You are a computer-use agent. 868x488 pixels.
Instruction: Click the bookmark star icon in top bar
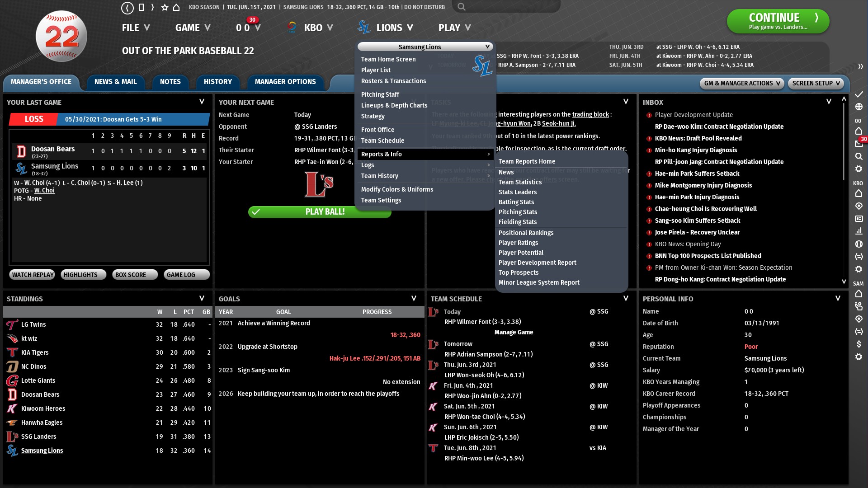165,7
